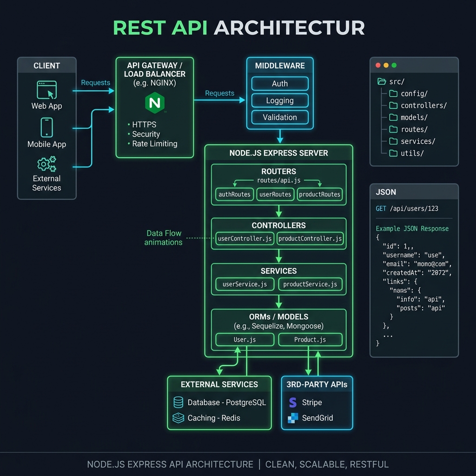Click the utils/ folder icon
Image resolution: width=476 pixels, height=476 pixels.
pos(393,153)
